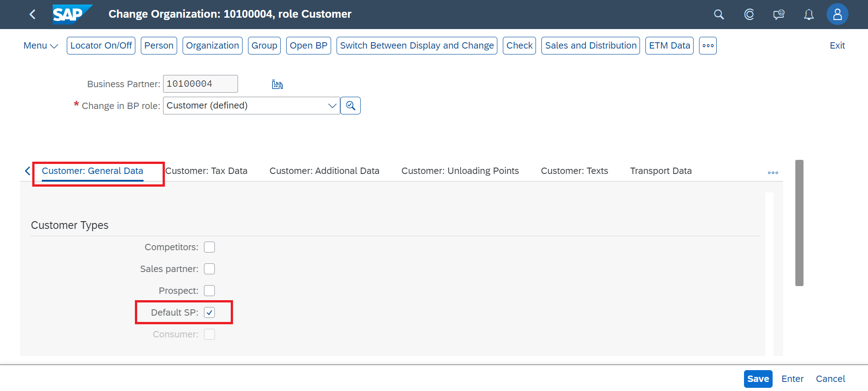Open the search icon in the header
868x391 pixels.
719,15
